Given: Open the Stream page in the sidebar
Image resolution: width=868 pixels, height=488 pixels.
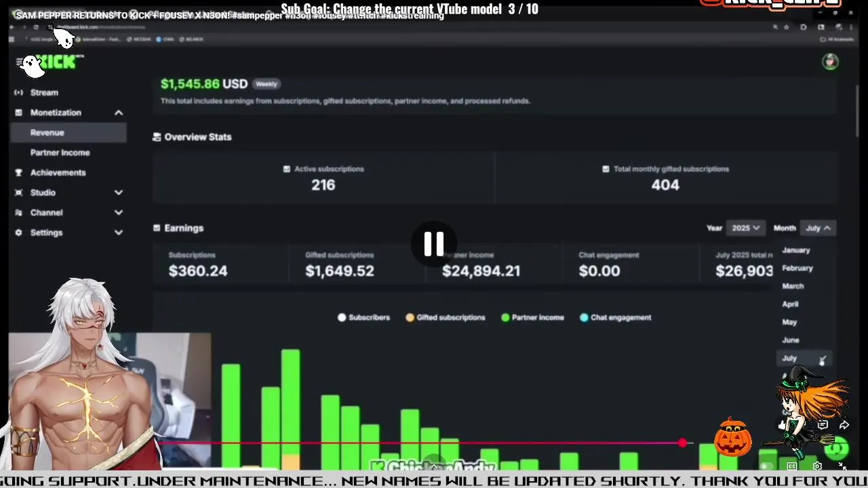Looking at the screenshot, I should (x=44, y=92).
